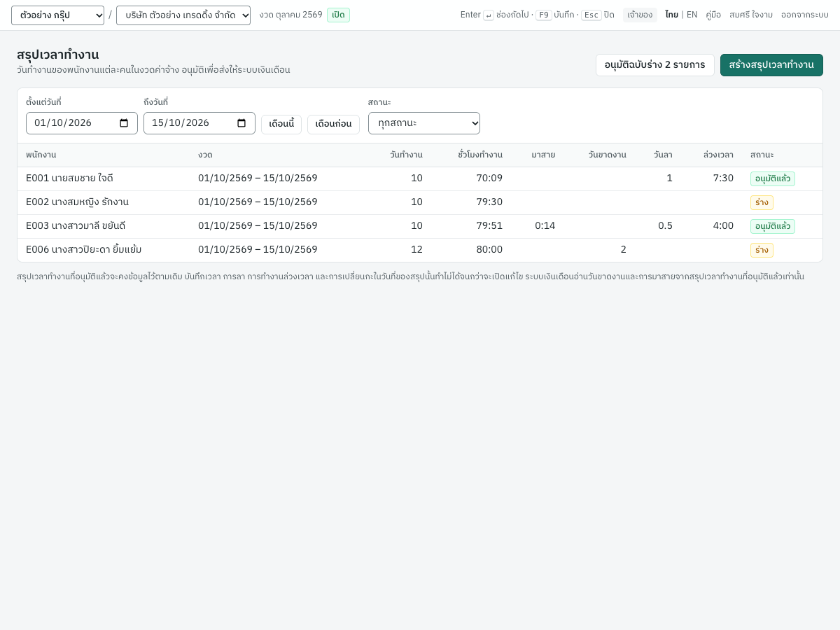Select employee row E001 นายสมชาย ใจดี
This screenshot has height=630, width=840.
tap(420, 178)
